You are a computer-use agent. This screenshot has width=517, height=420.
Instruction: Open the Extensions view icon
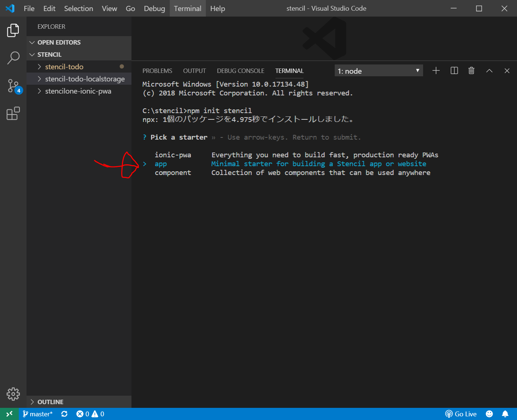[x=13, y=113]
